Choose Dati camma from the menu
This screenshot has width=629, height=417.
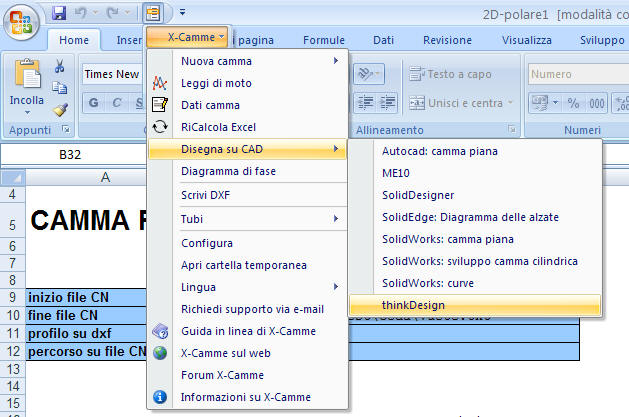247,105
